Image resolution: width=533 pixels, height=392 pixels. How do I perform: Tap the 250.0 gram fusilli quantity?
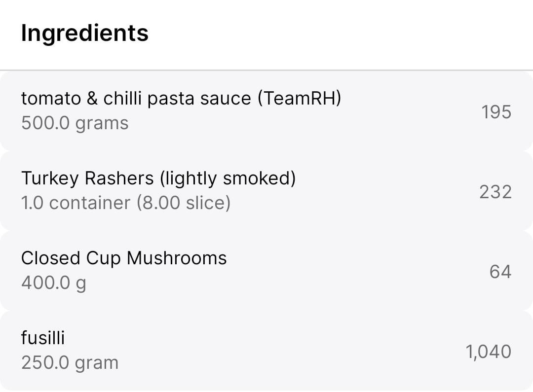pos(70,362)
